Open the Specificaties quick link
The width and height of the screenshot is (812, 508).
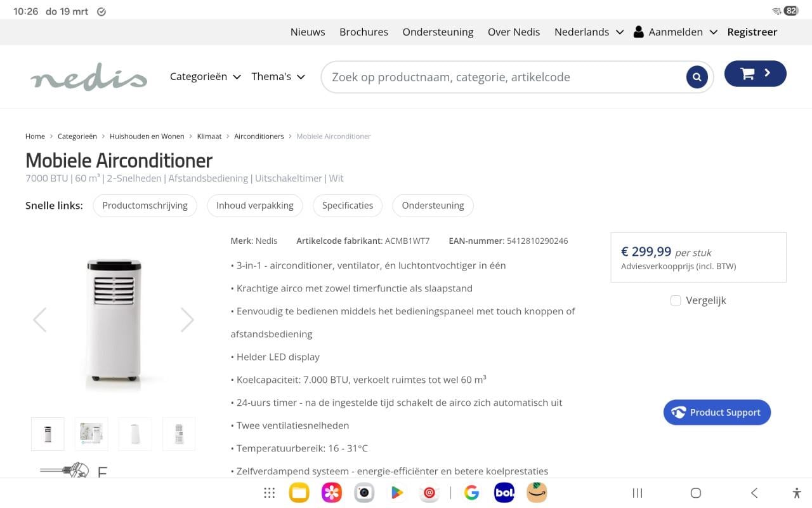click(x=347, y=205)
